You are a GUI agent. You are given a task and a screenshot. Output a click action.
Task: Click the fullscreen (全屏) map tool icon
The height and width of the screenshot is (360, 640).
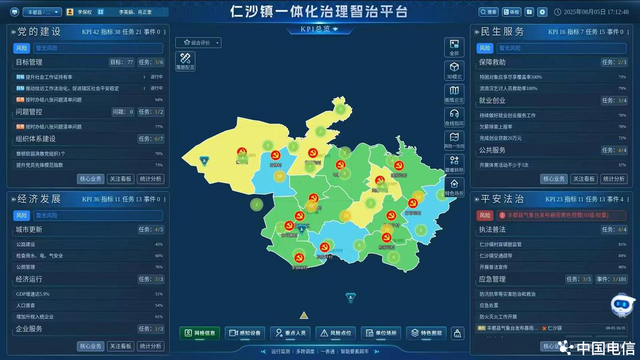coord(454,44)
